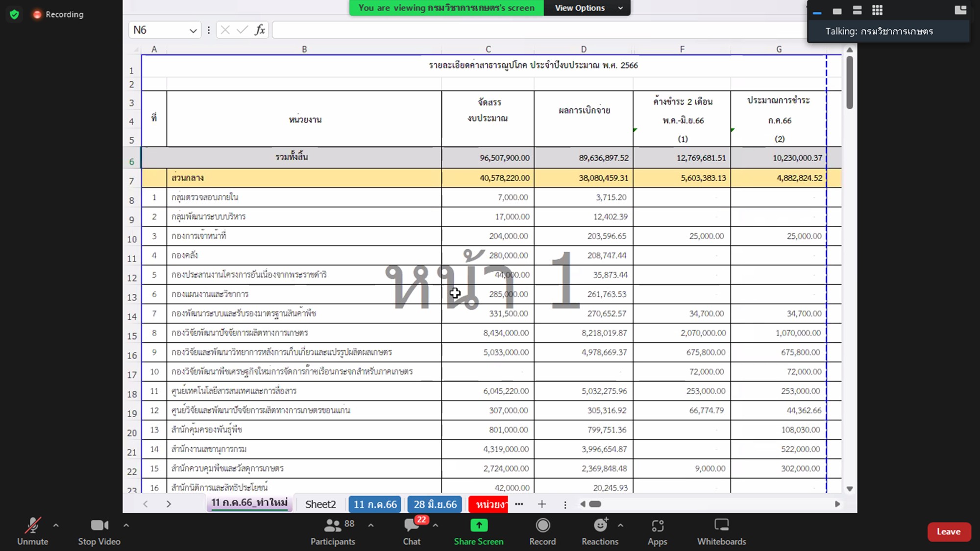This screenshot has height=551, width=980.
Task: Leave the meeting
Action: tap(949, 531)
